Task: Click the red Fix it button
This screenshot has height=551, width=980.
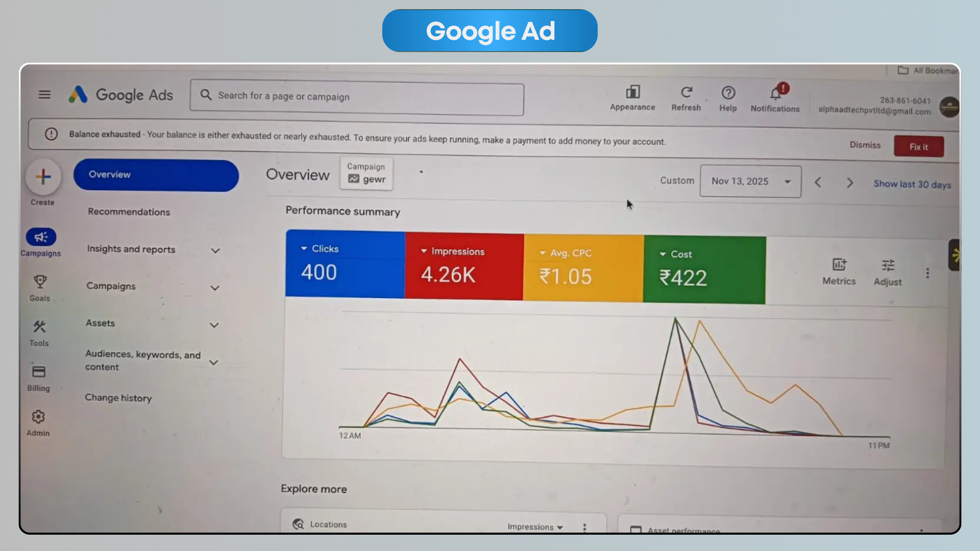Action: (918, 147)
